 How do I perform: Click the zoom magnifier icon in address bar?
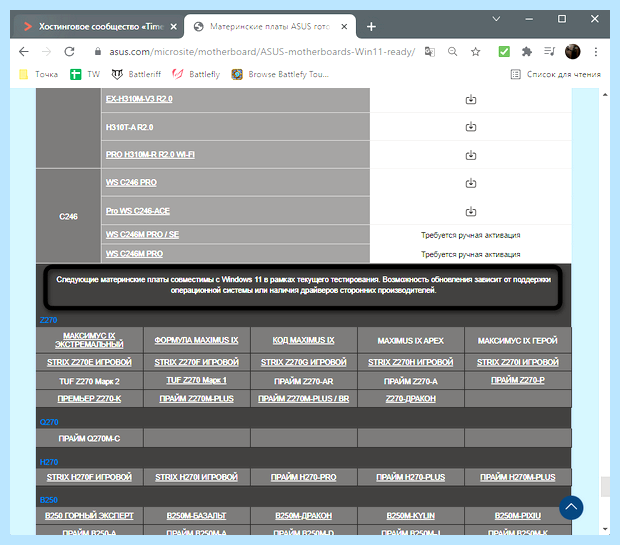point(452,51)
